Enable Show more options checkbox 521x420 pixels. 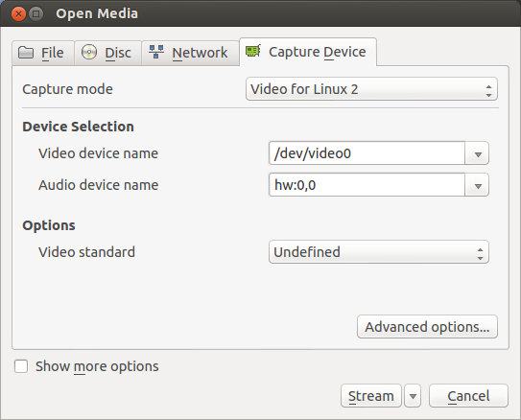21,366
